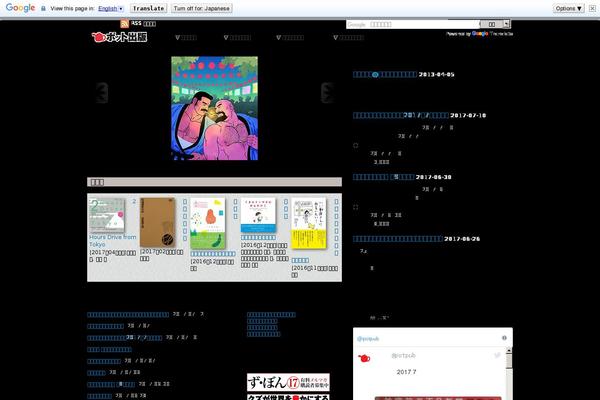Focus the Google custom search field
The image size is (600, 400).
[x=412, y=24]
